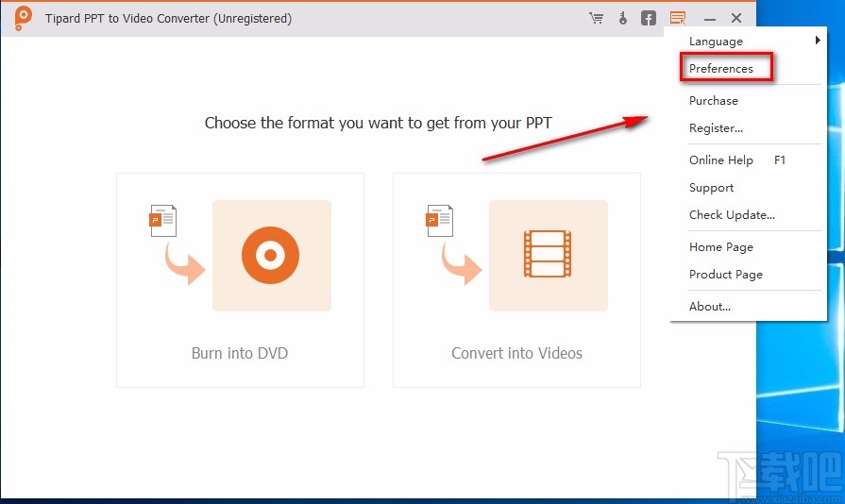
Task: Click the window title text
Action: tap(168, 18)
